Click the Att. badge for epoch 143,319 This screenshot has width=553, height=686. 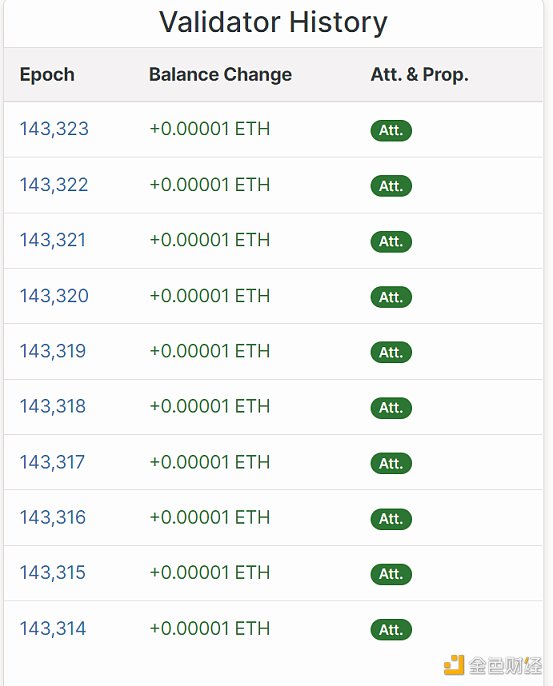pos(391,352)
